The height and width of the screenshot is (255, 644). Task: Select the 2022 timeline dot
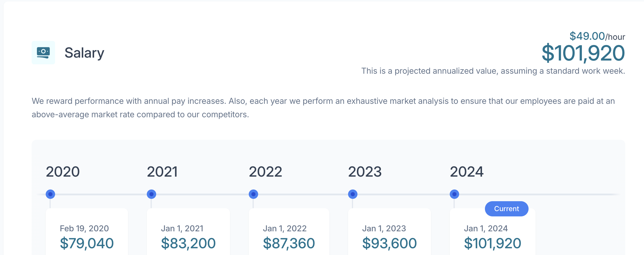point(253,194)
